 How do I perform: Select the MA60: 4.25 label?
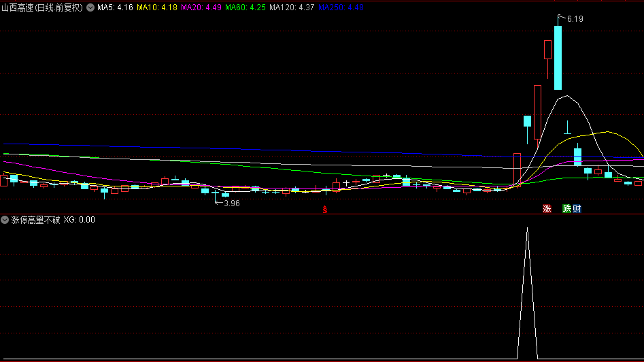pyautogui.click(x=245, y=7)
